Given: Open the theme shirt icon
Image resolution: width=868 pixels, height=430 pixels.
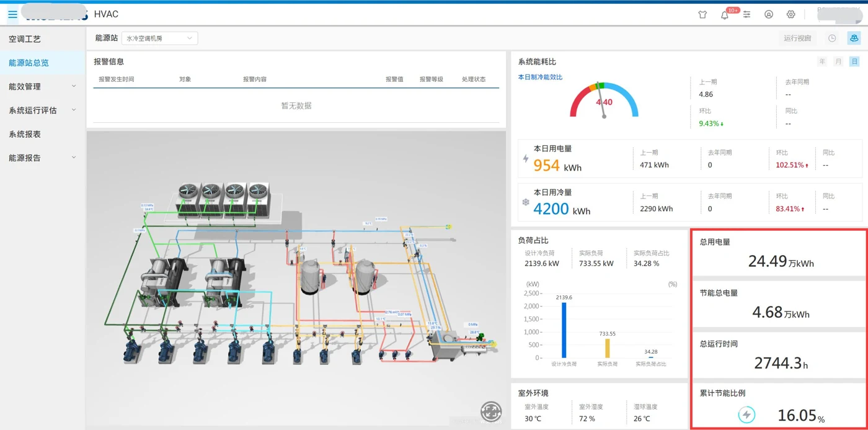Looking at the screenshot, I should [x=702, y=14].
